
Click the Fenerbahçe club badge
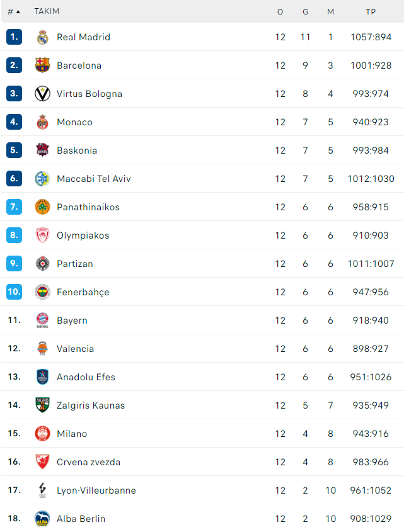click(42, 291)
